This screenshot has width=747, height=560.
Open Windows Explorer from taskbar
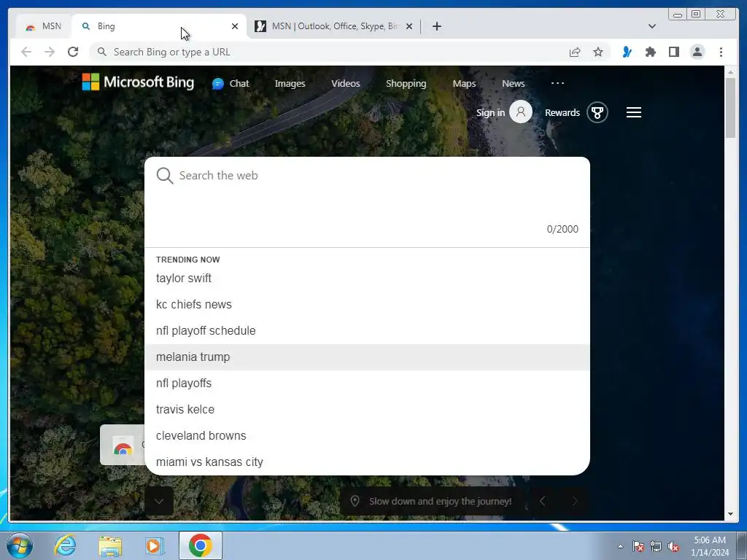(109, 545)
